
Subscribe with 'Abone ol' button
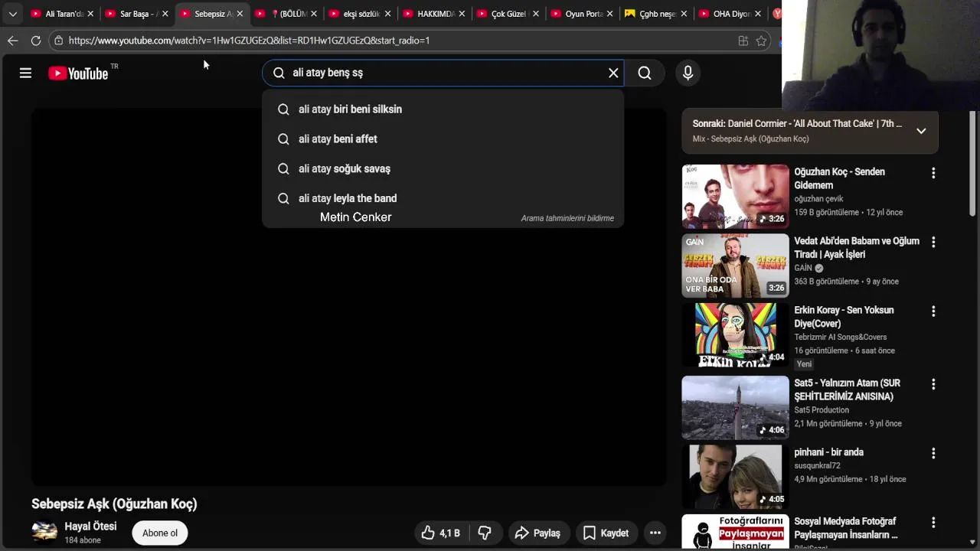pyautogui.click(x=159, y=533)
